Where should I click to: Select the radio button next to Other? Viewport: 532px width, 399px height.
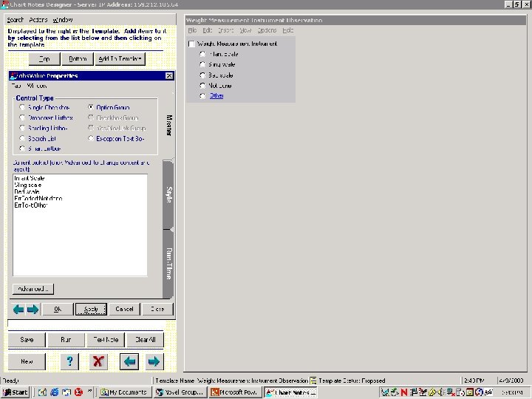pyautogui.click(x=203, y=96)
